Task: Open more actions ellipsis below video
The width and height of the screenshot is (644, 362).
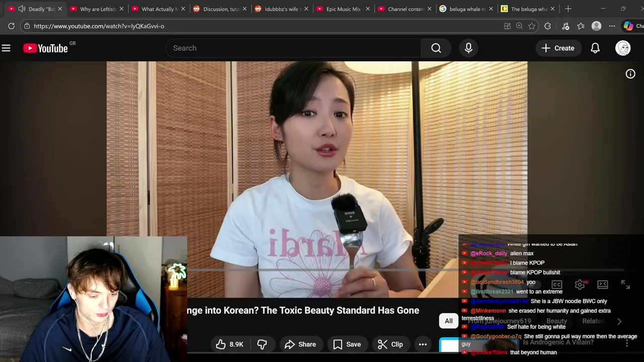Action: point(423,344)
